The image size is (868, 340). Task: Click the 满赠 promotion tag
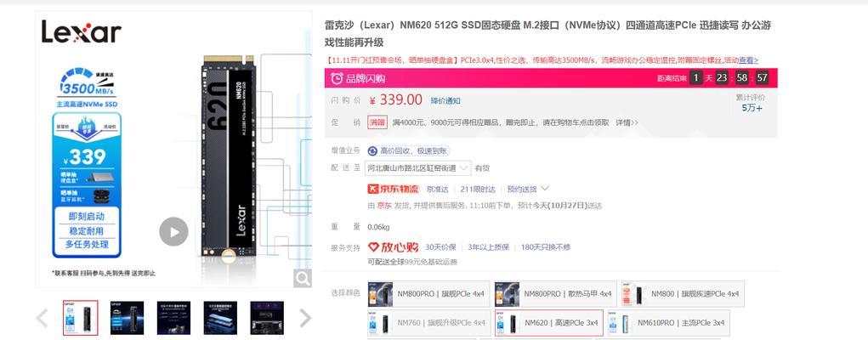(377, 122)
